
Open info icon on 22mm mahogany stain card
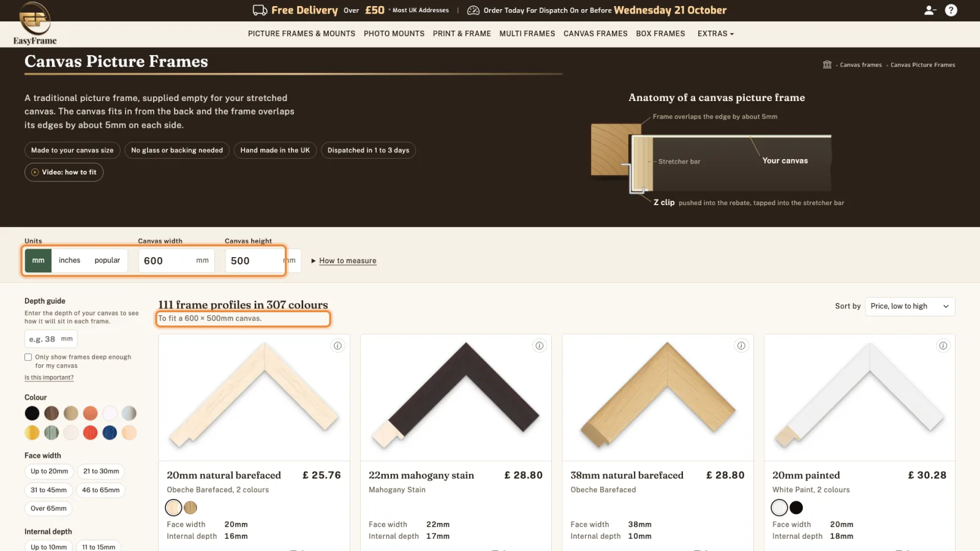point(540,346)
